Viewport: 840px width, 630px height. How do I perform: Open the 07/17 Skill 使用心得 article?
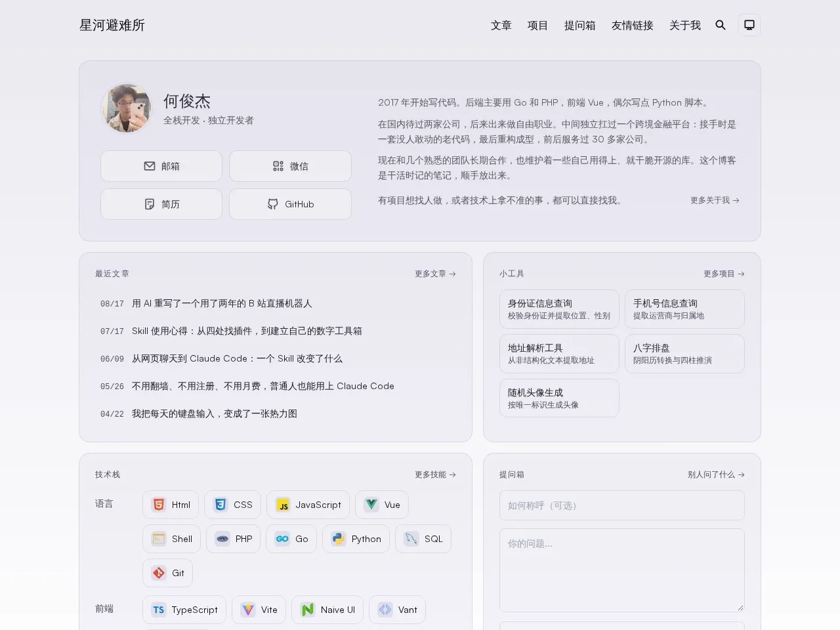(x=276, y=331)
